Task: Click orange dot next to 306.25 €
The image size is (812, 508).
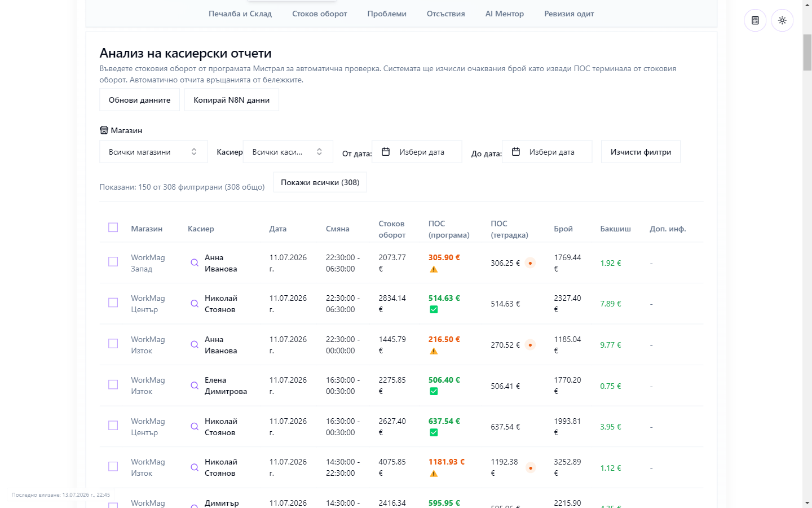Action: point(530,263)
